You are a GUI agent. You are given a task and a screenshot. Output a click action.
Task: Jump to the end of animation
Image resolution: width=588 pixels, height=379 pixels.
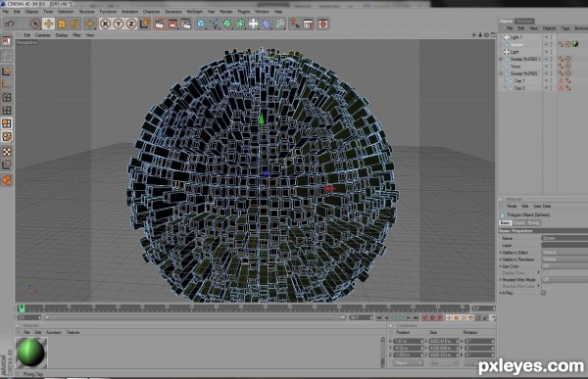pos(416,318)
